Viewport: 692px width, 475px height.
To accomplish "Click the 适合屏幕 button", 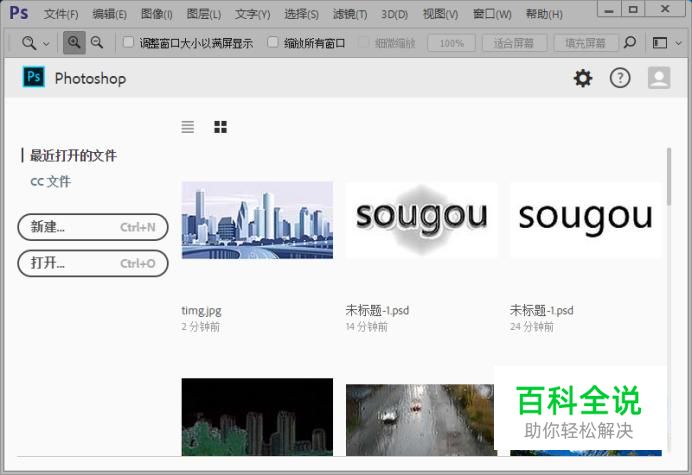I will click(514, 43).
